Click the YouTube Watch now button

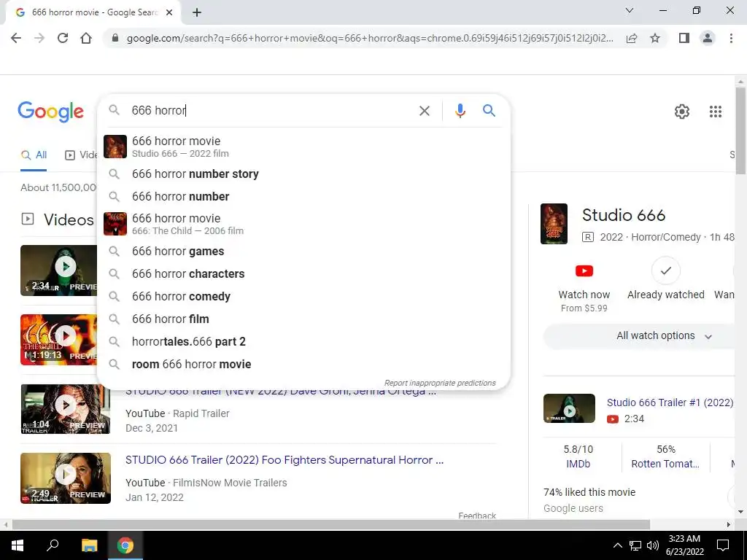(x=584, y=288)
